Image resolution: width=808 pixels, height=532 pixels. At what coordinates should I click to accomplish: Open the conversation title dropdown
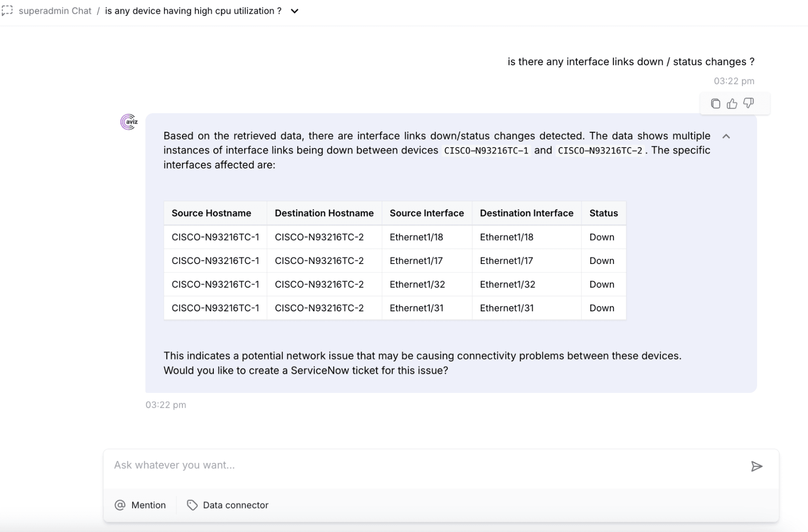294,11
